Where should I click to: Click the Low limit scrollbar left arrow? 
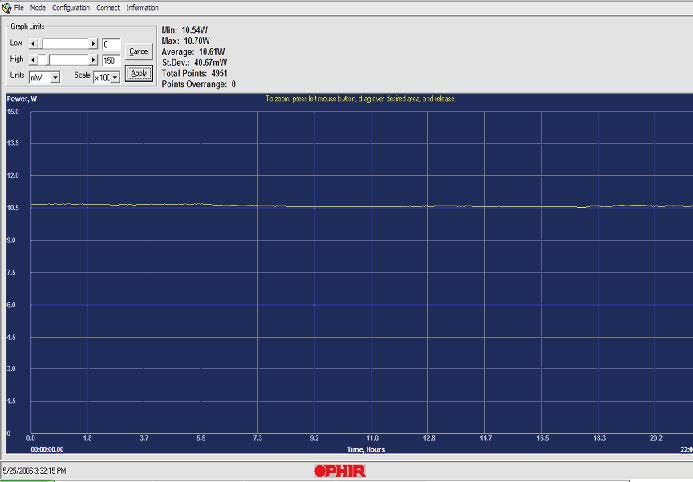click(x=33, y=44)
